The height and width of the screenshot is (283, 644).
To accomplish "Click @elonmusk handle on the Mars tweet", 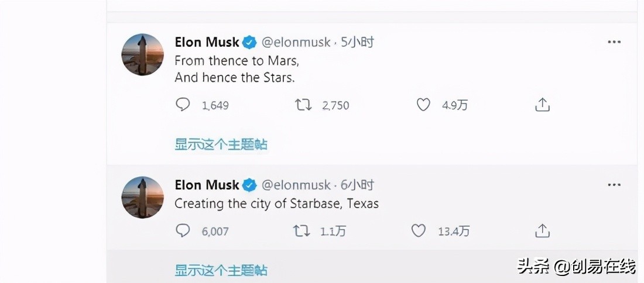I will 296,42.
